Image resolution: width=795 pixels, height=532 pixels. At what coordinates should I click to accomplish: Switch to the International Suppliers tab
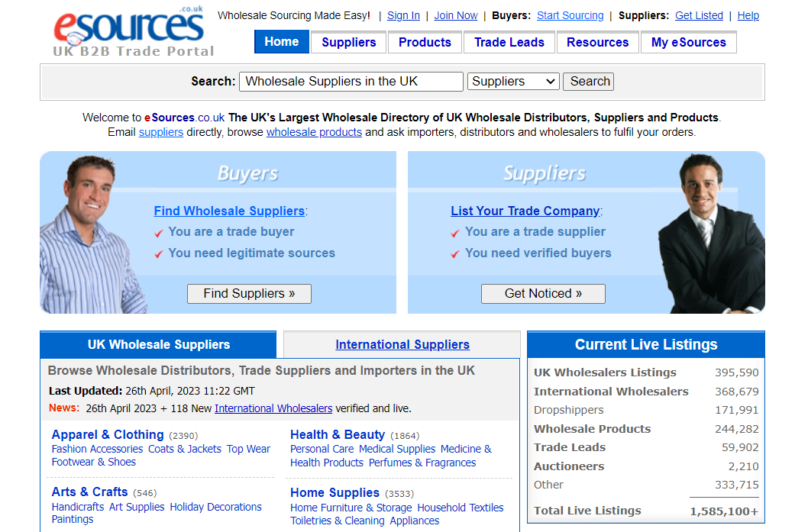pos(402,344)
